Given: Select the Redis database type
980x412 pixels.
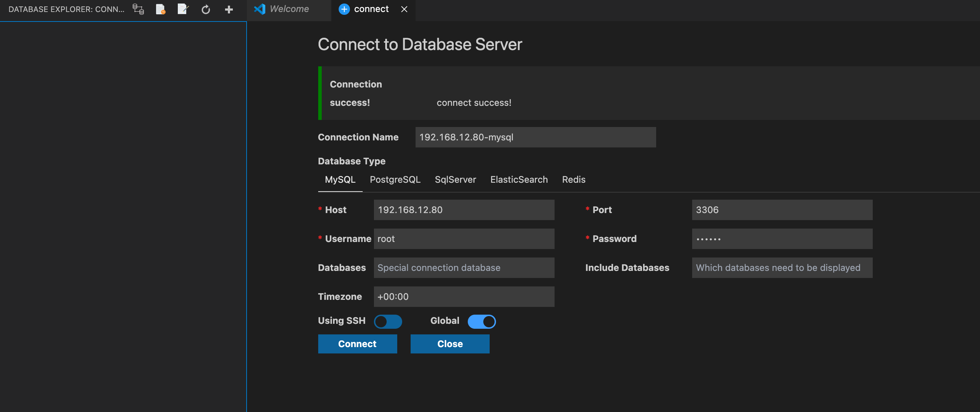Looking at the screenshot, I should point(573,180).
